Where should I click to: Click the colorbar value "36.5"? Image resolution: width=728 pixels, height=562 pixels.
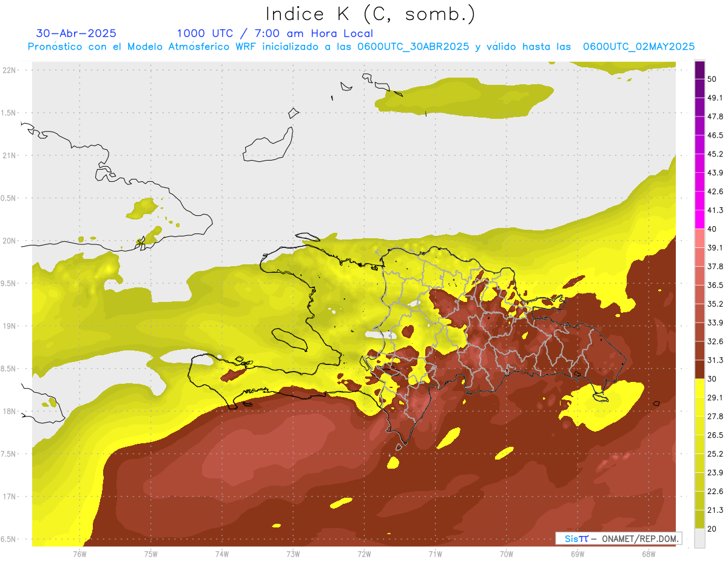[716, 285]
